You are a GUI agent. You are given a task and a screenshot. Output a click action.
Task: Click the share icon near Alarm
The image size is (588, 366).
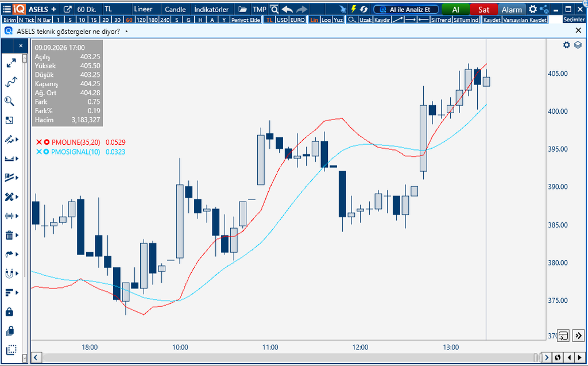[x=544, y=9]
